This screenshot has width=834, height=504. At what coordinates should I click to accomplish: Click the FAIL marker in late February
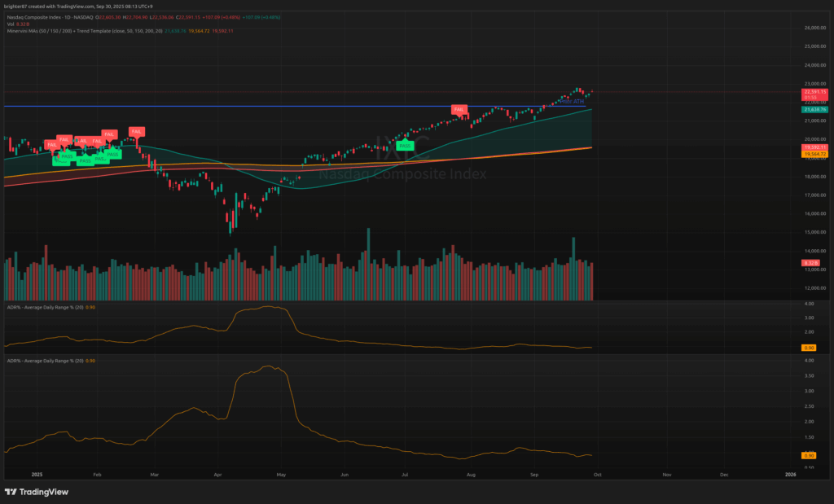[137, 131]
